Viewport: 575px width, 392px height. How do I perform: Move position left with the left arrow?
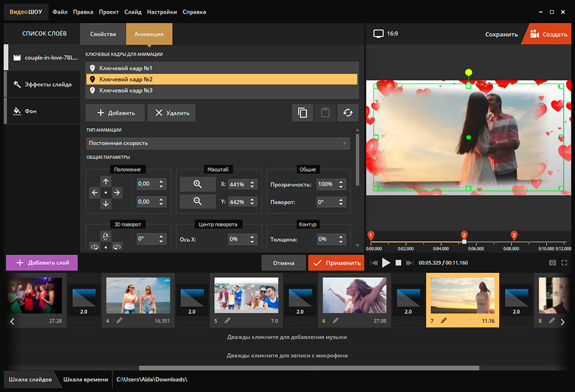pyautogui.click(x=95, y=192)
